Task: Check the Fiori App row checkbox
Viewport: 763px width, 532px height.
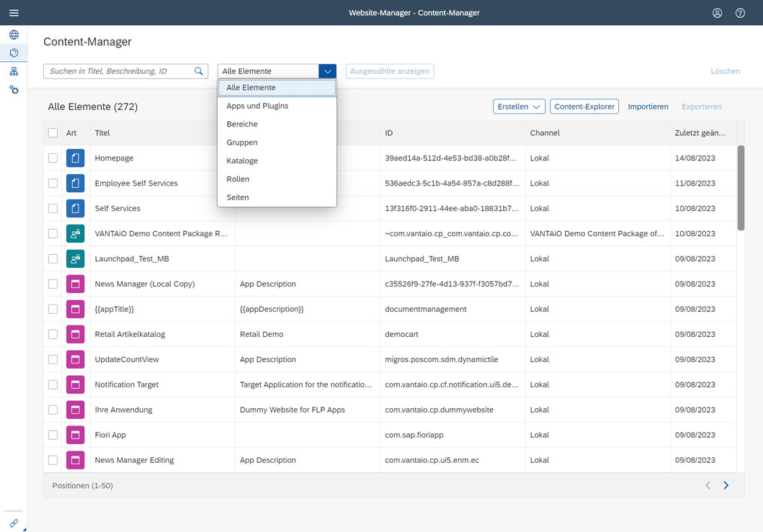Action: (53, 435)
